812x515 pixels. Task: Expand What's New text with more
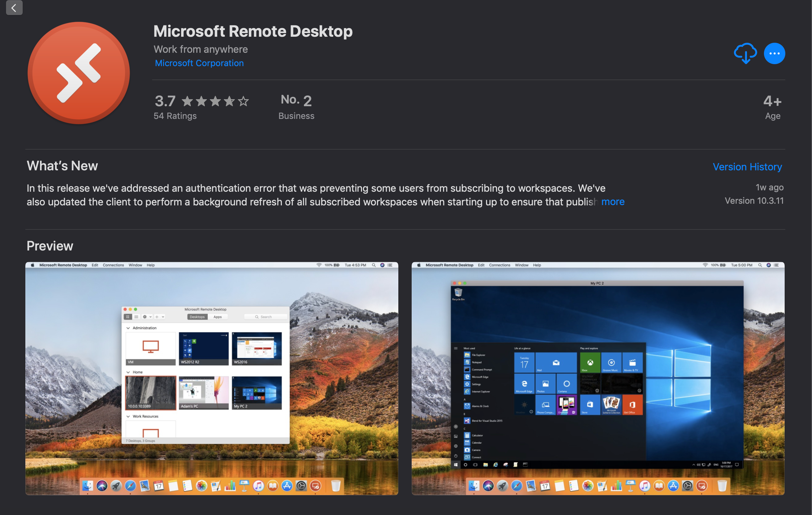[x=613, y=202]
